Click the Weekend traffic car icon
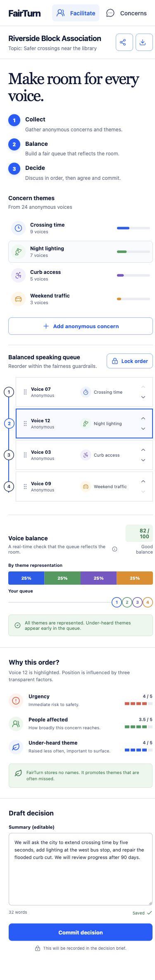Viewport: 155px width, 980px height. click(18, 299)
